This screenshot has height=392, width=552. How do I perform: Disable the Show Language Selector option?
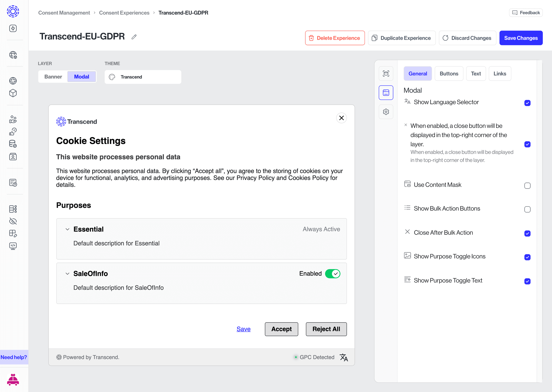click(x=527, y=103)
